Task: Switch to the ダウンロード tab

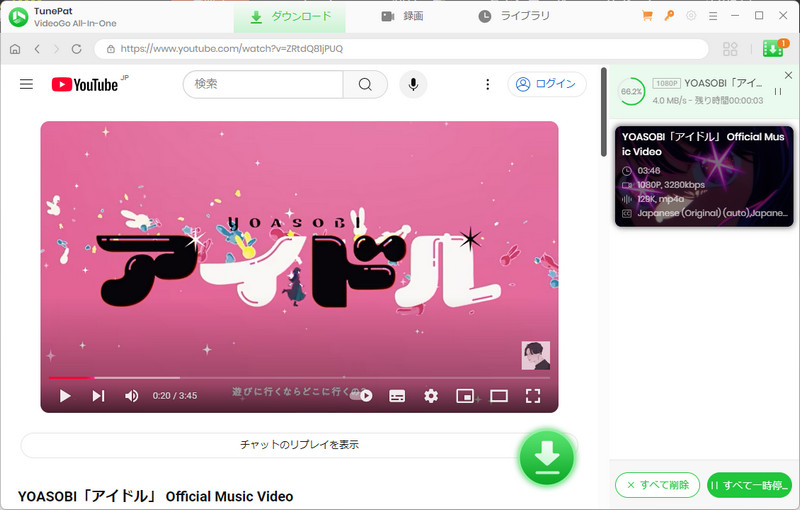Action: click(290, 17)
